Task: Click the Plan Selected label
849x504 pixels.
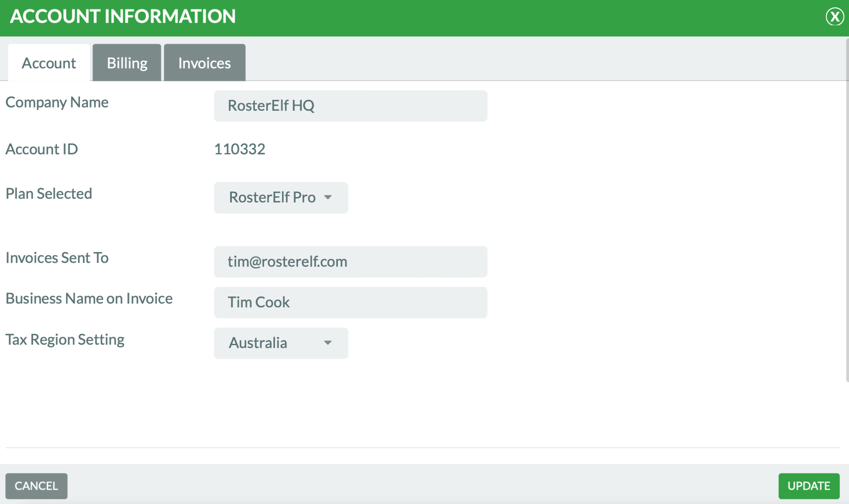Action: point(49,193)
